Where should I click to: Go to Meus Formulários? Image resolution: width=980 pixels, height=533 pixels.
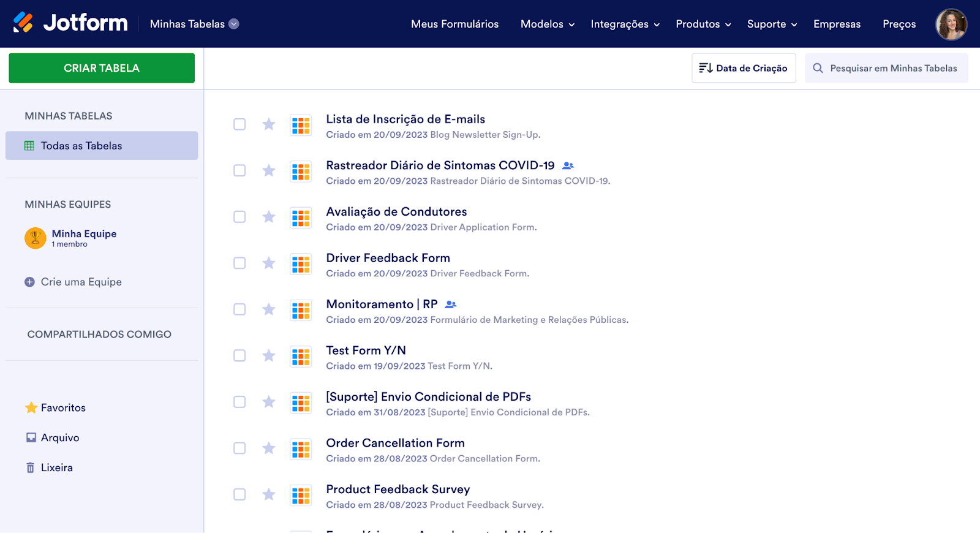coord(454,24)
